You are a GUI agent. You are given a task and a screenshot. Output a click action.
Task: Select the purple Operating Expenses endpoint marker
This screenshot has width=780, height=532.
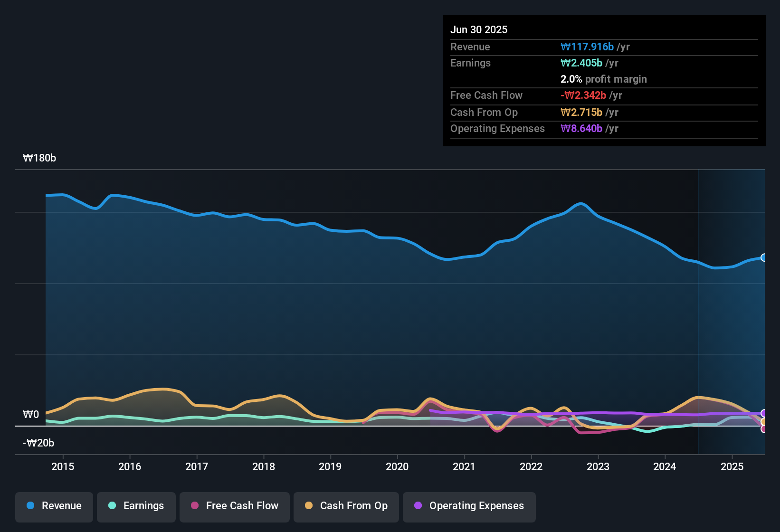pos(764,413)
